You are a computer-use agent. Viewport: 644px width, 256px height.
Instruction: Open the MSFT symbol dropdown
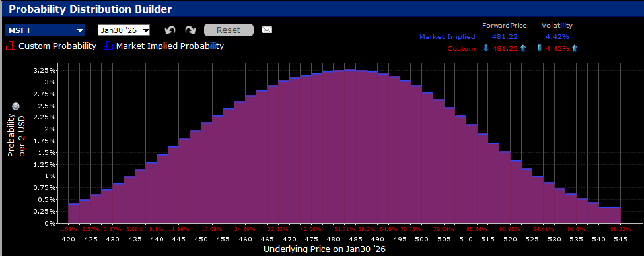pyautogui.click(x=45, y=30)
